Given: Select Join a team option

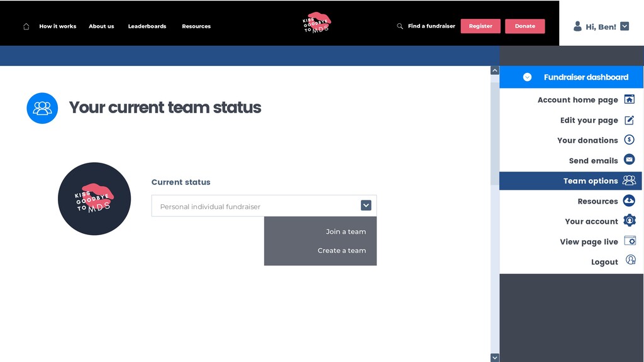Looking at the screenshot, I should click(x=346, y=231).
